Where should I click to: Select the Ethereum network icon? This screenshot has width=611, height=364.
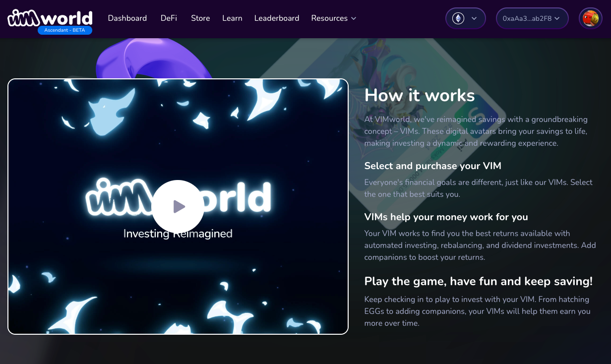click(x=459, y=18)
